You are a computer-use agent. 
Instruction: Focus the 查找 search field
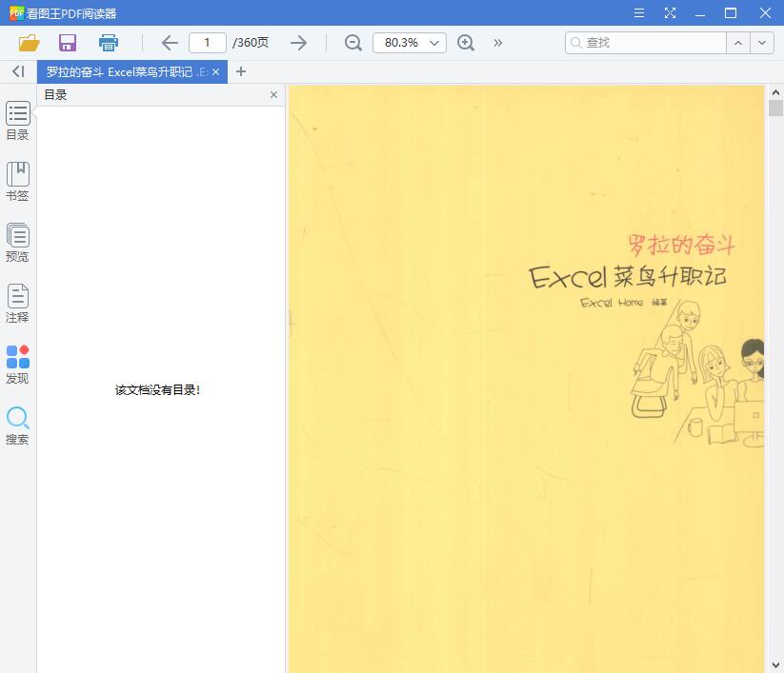pyautogui.click(x=646, y=43)
